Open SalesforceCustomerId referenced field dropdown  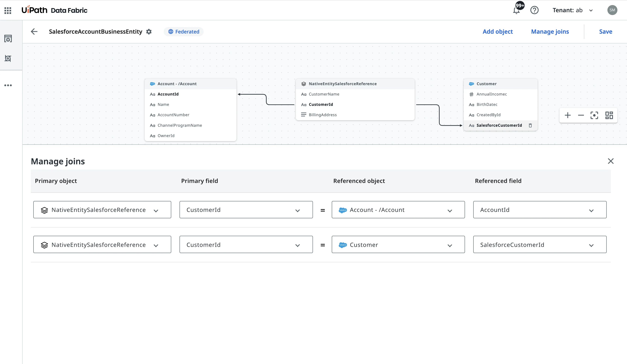click(x=540, y=245)
